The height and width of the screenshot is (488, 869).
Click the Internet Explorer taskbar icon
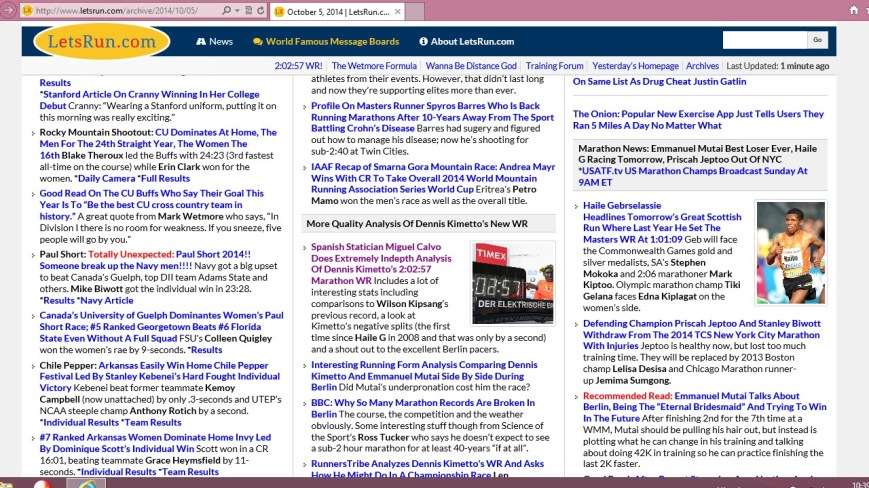pyautogui.click(x=86, y=486)
